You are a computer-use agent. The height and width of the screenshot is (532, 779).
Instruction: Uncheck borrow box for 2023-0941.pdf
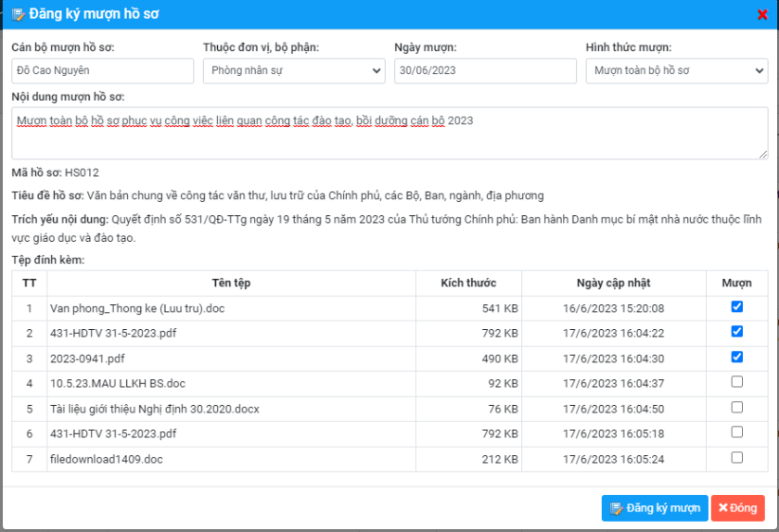736,357
